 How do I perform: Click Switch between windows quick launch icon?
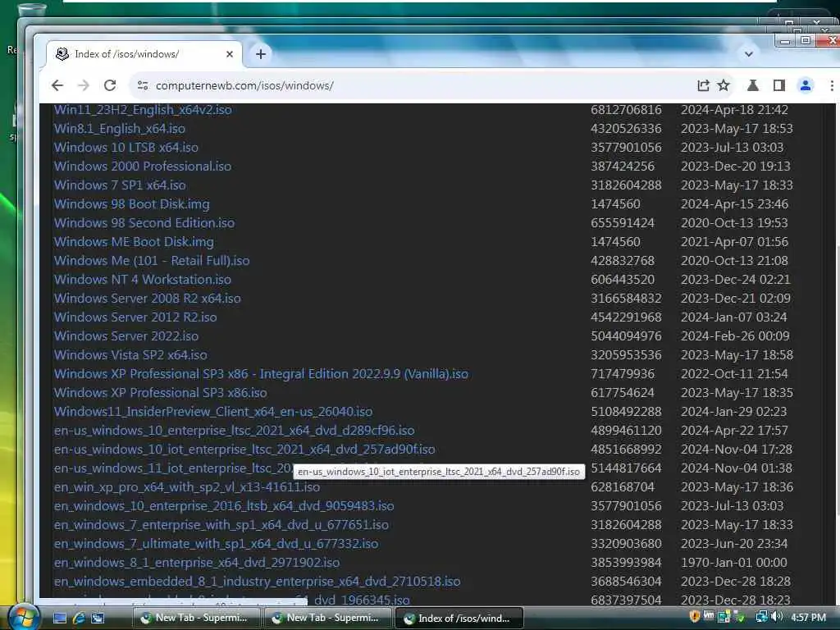98,619
